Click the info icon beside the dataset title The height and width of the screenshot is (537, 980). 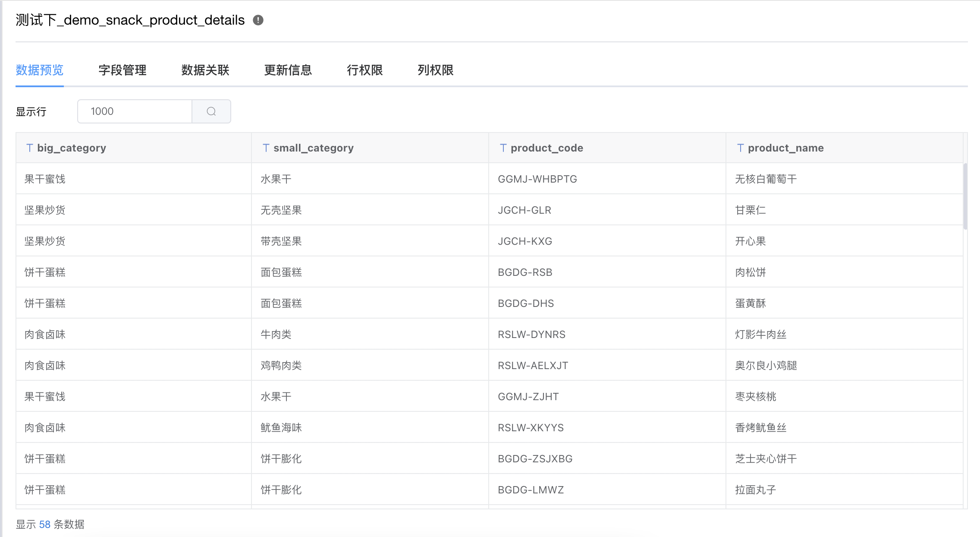click(x=258, y=20)
